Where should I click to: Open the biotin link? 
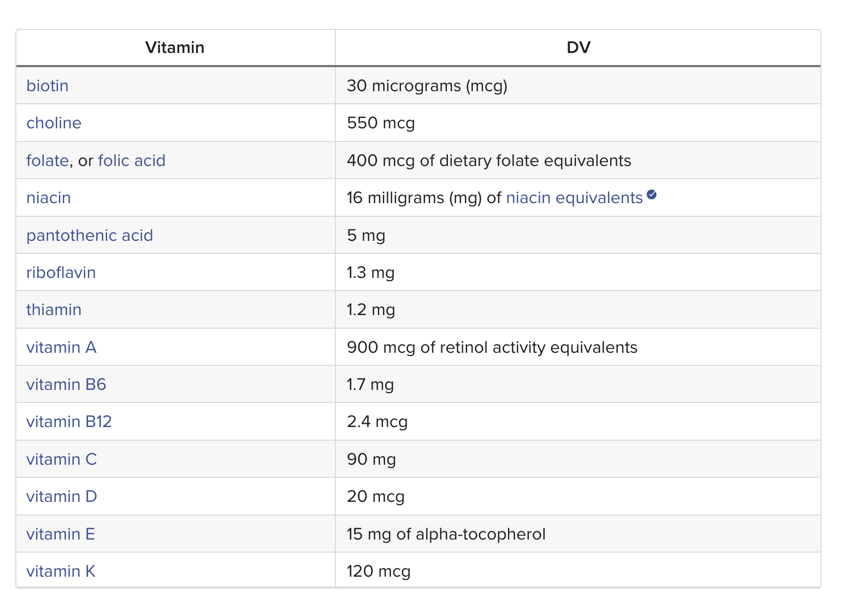tap(48, 86)
